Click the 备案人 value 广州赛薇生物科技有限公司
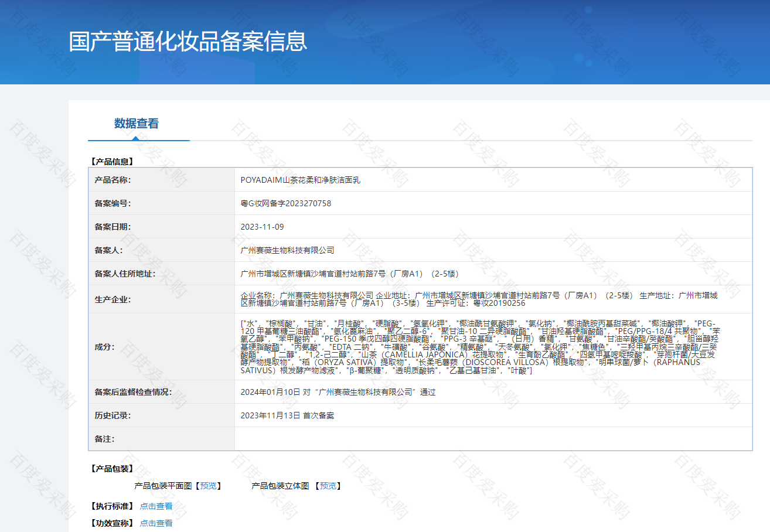The image size is (770, 532). (287, 250)
